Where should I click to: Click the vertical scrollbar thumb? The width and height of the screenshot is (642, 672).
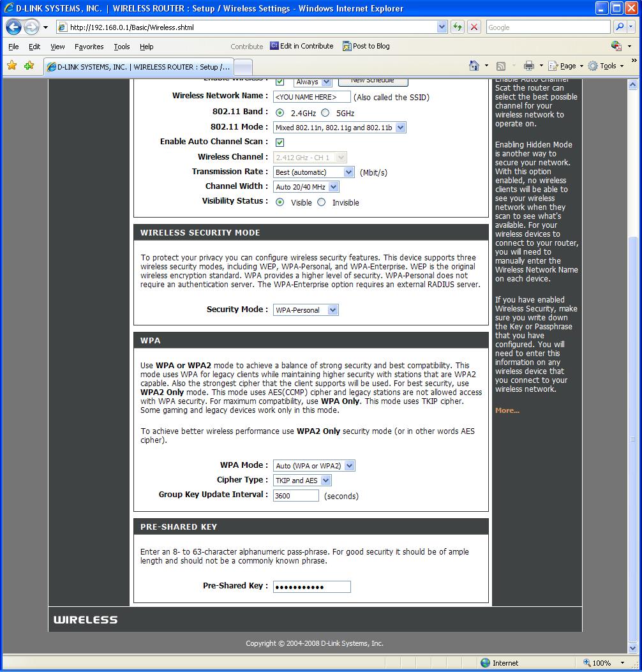tap(633, 438)
